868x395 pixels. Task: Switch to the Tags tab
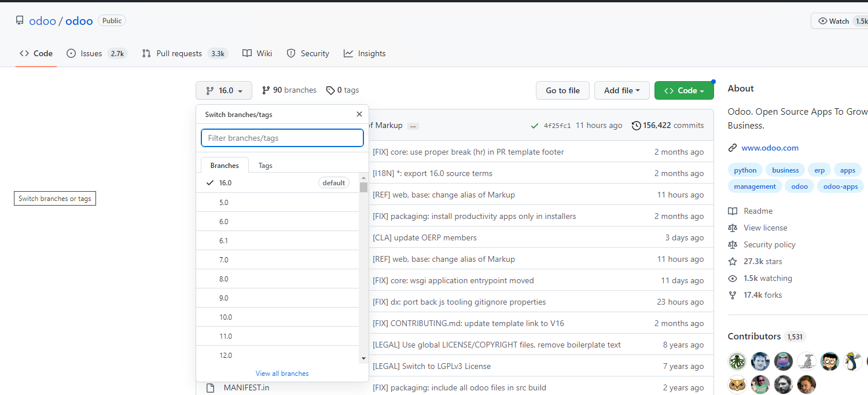click(265, 166)
